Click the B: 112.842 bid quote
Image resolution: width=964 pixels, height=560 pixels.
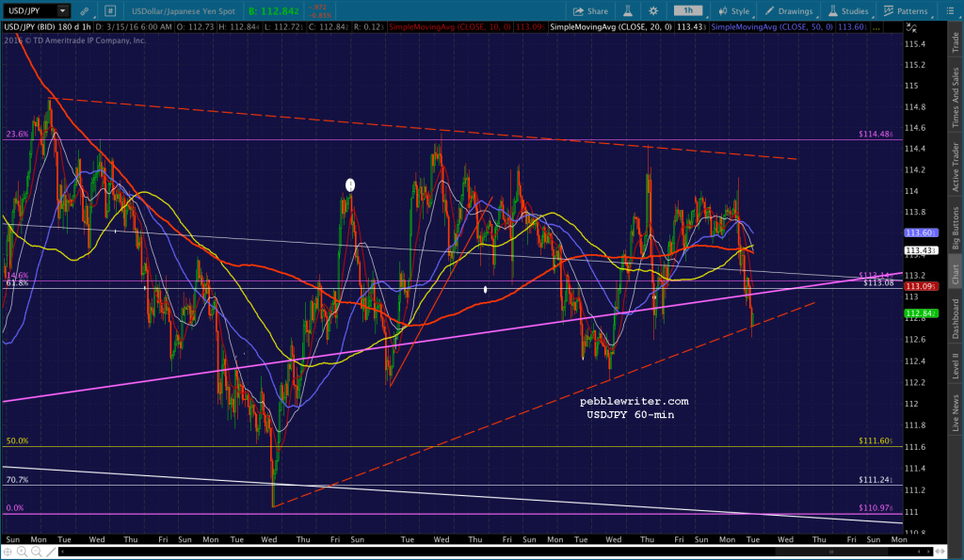274,11
